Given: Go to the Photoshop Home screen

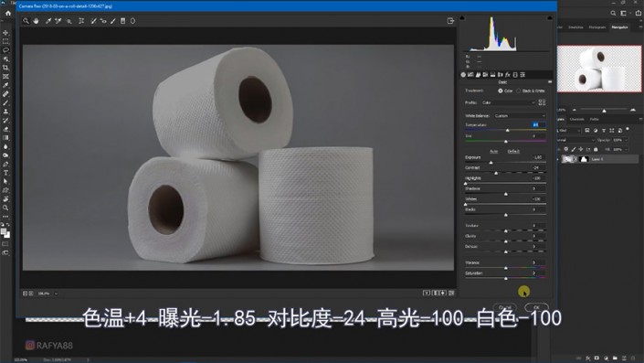Looking at the screenshot, I should point(8,13).
